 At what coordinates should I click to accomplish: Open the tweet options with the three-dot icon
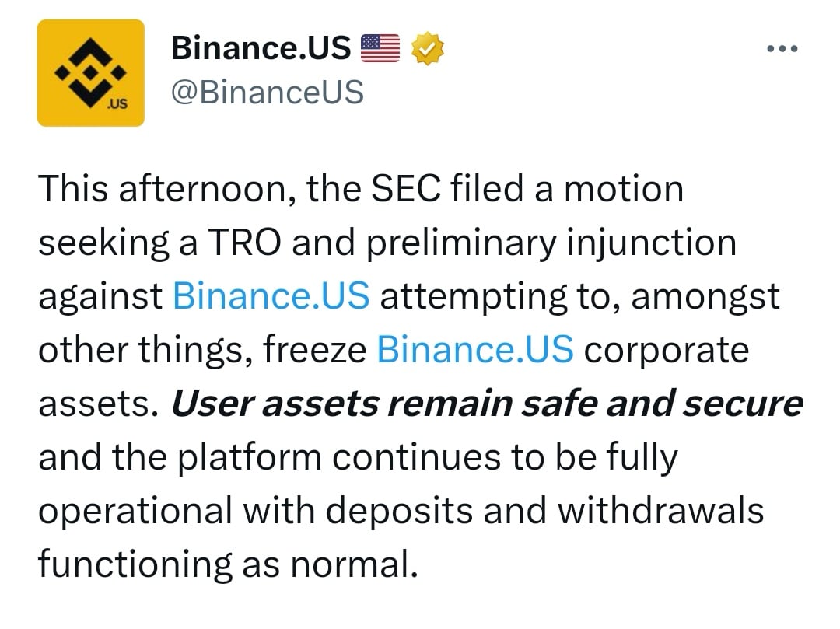tap(782, 48)
